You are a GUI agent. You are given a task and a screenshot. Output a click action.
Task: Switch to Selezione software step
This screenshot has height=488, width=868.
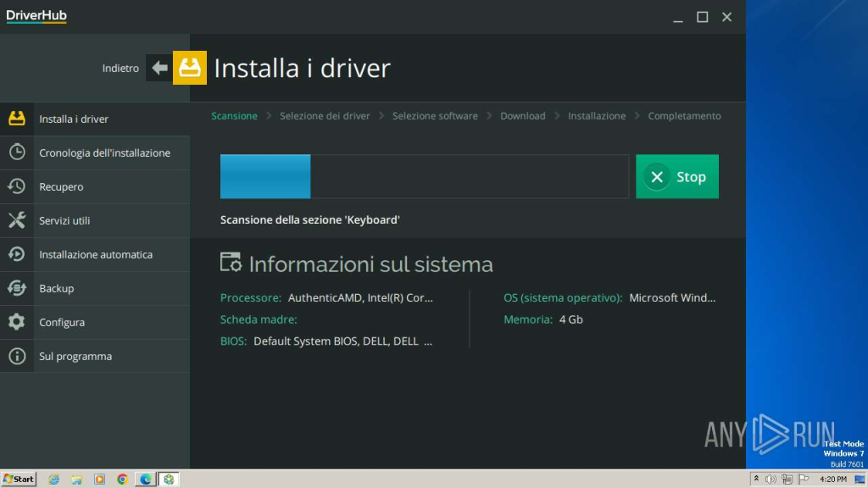435,116
